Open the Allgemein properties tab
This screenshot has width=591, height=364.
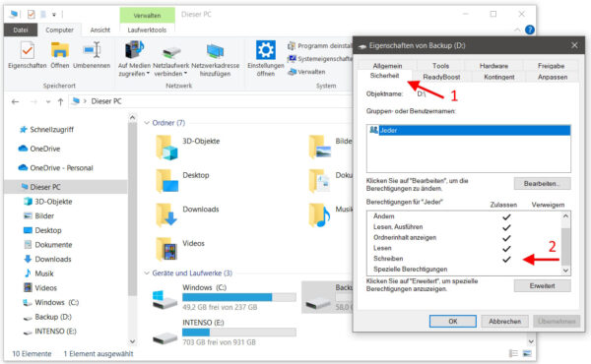(387, 66)
